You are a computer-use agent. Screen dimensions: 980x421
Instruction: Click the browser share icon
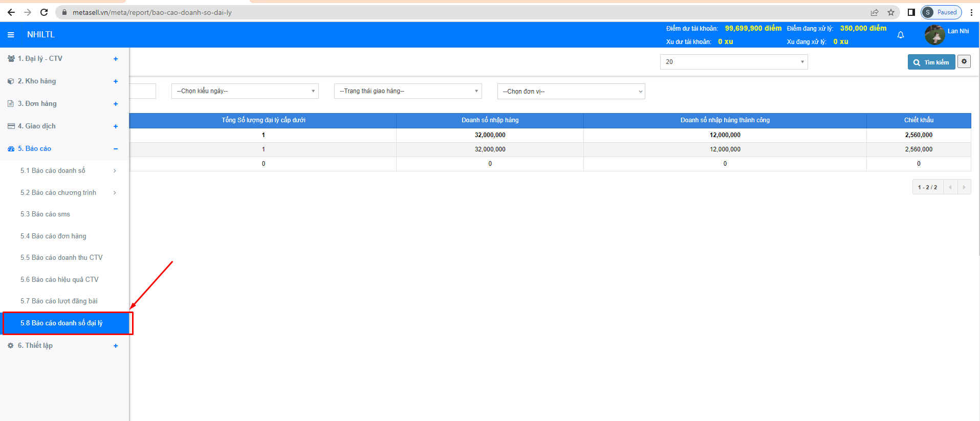[875, 12]
